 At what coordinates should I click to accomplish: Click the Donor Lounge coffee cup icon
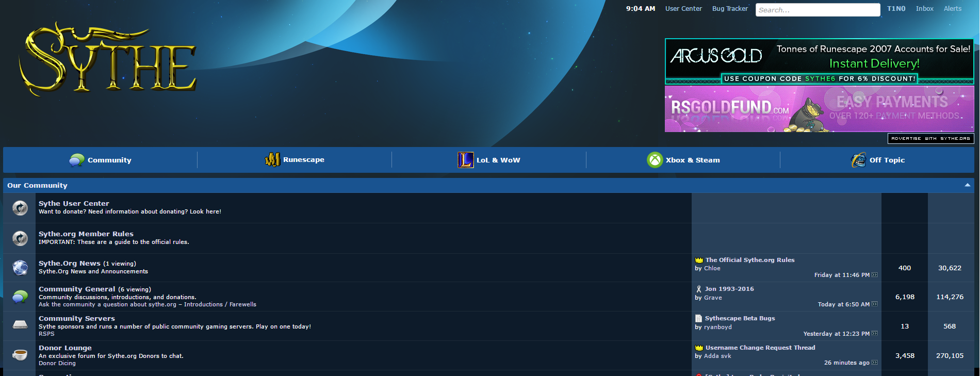(x=20, y=355)
